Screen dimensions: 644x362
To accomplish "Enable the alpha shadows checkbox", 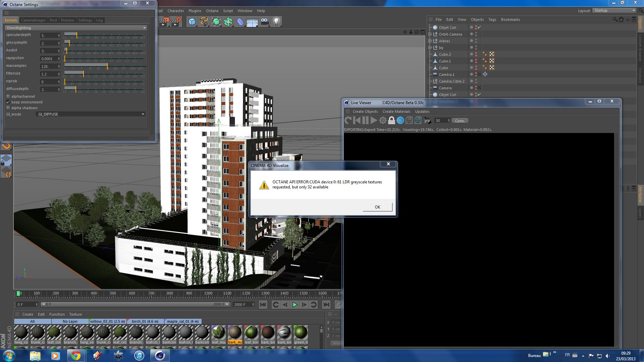I will tap(8, 108).
